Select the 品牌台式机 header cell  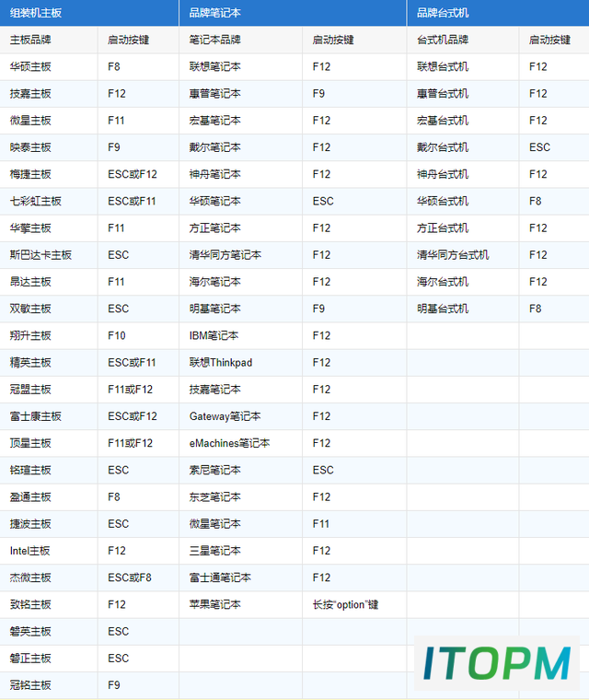[x=498, y=13]
